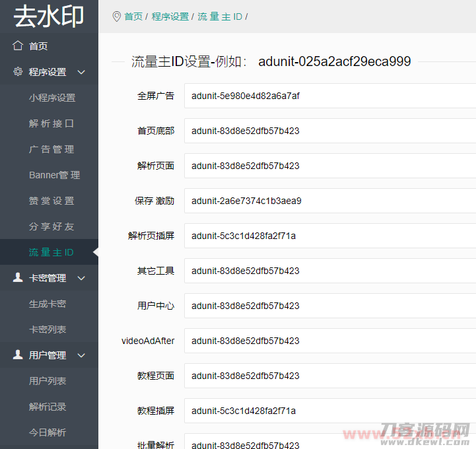
Task: Select the 用户中心 ad unit field
Action: (x=330, y=306)
